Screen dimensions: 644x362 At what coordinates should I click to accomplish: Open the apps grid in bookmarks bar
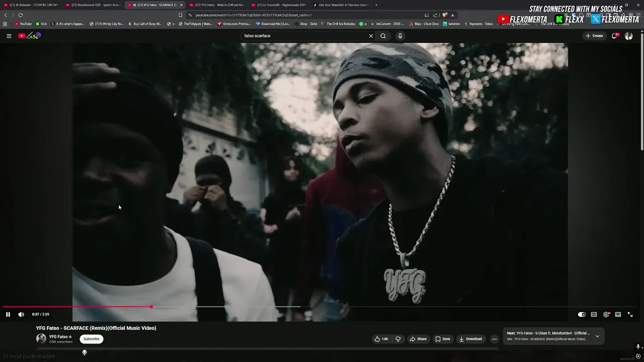5,24
